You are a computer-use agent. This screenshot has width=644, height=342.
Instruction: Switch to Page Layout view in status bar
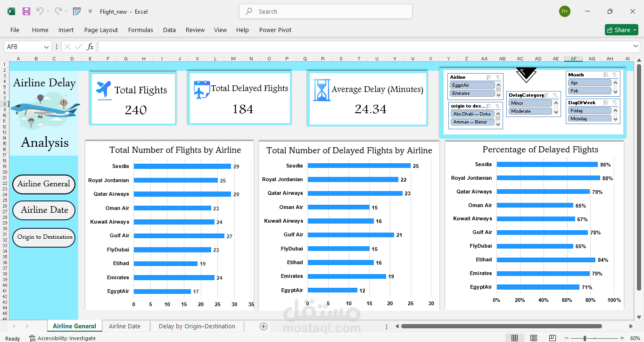coord(533,338)
